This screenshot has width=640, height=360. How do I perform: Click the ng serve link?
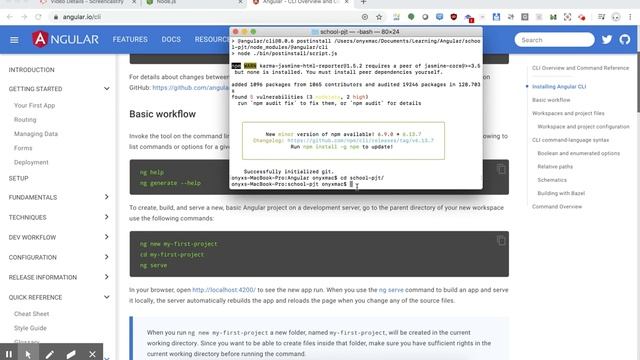pyautogui.click(x=391, y=290)
